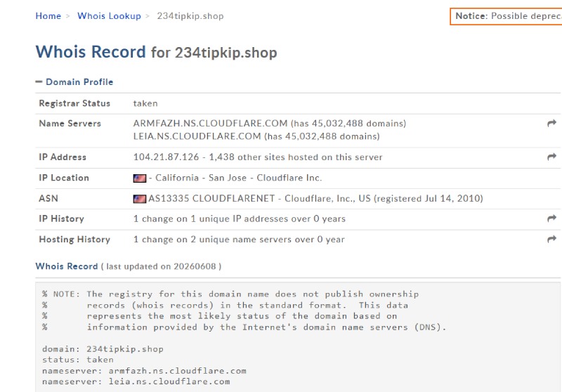Open Hosting History row arrow icon
Viewport: 562px width, 392px height.
point(551,239)
